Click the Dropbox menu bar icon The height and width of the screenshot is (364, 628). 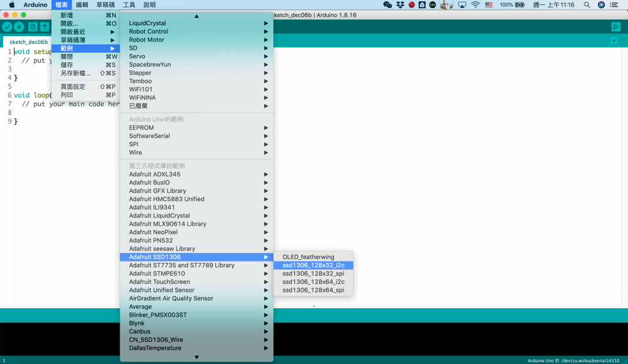coord(400,5)
